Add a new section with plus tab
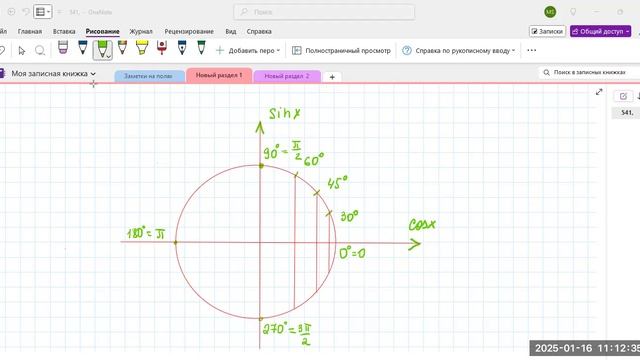The width and height of the screenshot is (640, 360). coord(332,77)
